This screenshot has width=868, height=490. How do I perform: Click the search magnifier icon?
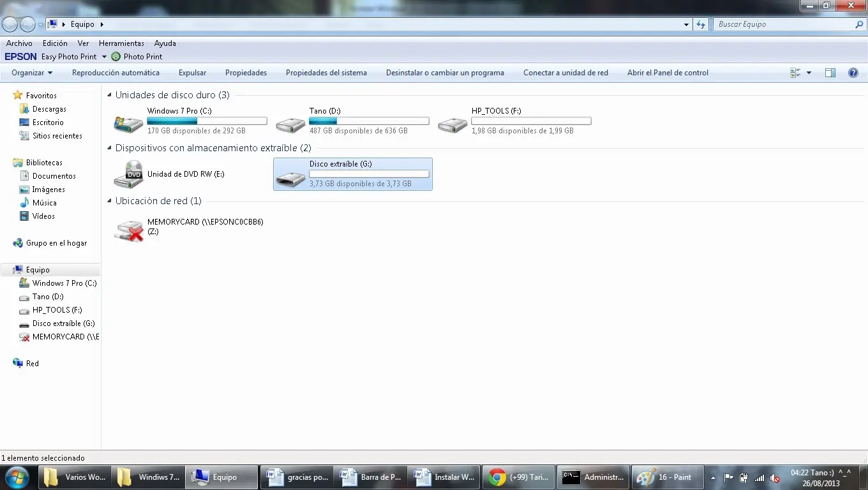pos(859,24)
